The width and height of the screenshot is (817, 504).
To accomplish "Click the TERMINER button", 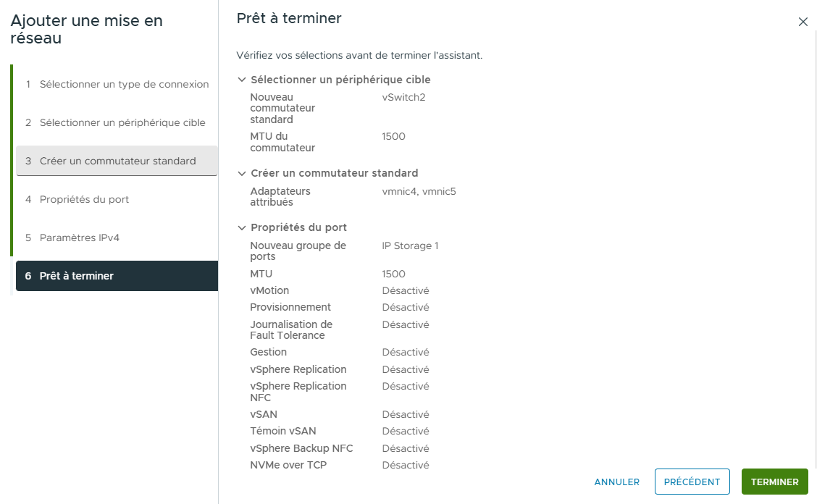I will point(774,482).
